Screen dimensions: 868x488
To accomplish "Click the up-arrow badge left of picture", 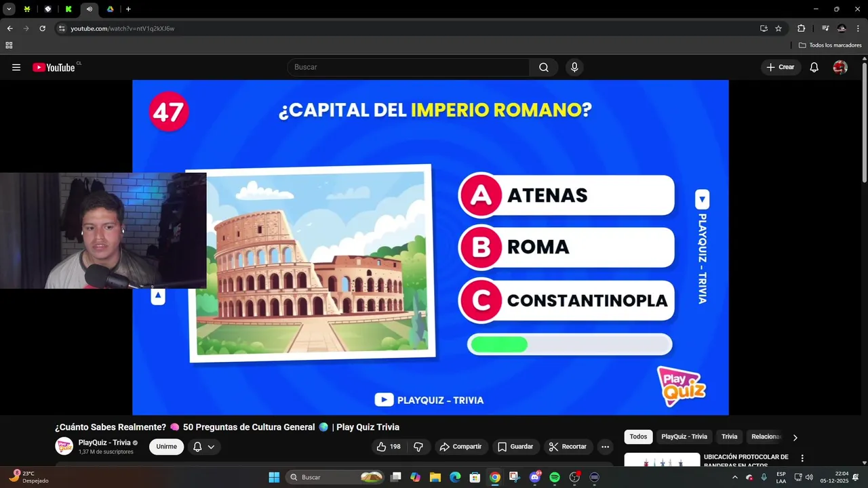I will pyautogui.click(x=158, y=296).
